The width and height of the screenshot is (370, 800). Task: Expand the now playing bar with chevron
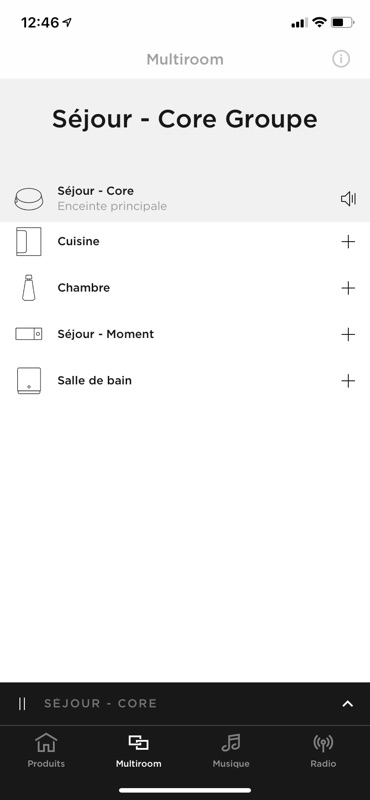click(x=348, y=704)
